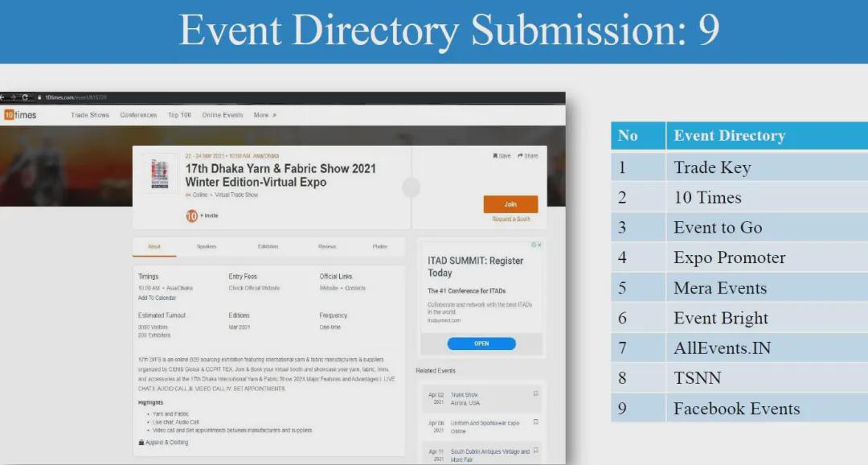Click the Add To Calendar link
868x465 pixels.
click(157, 298)
